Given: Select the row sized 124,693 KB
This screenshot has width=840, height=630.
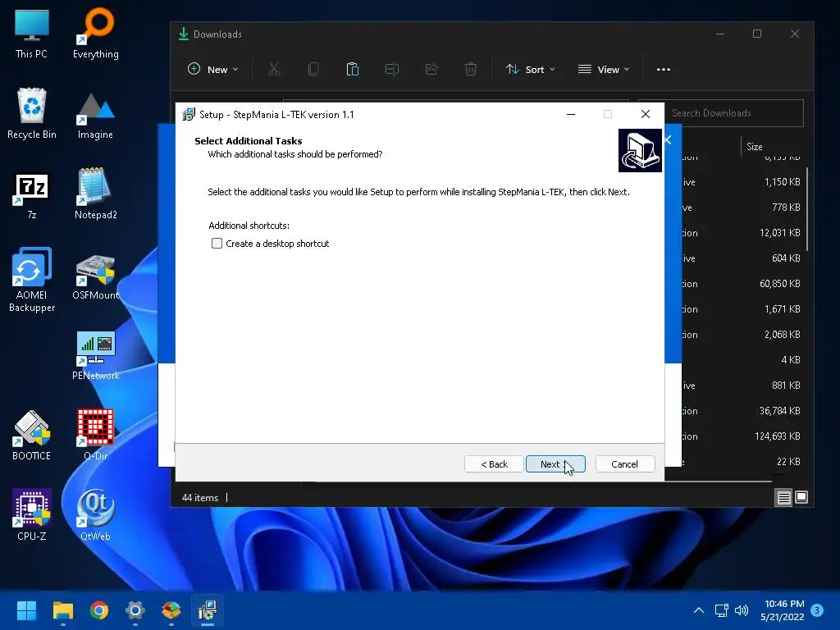Looking at the screenshot, I should point(742,436).
